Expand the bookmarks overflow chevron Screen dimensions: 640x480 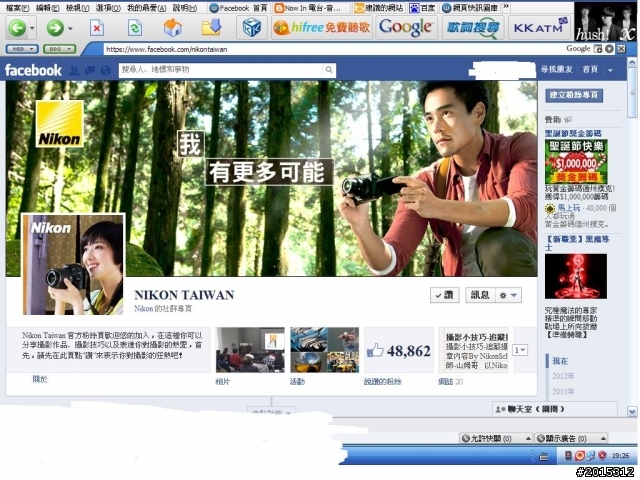[x=506, y=7]
